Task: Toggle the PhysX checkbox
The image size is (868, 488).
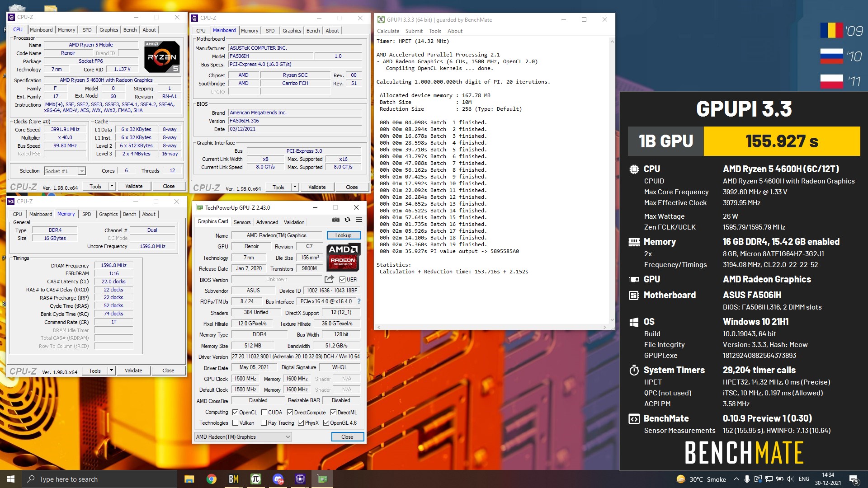Action: click(x=301, y=423)
